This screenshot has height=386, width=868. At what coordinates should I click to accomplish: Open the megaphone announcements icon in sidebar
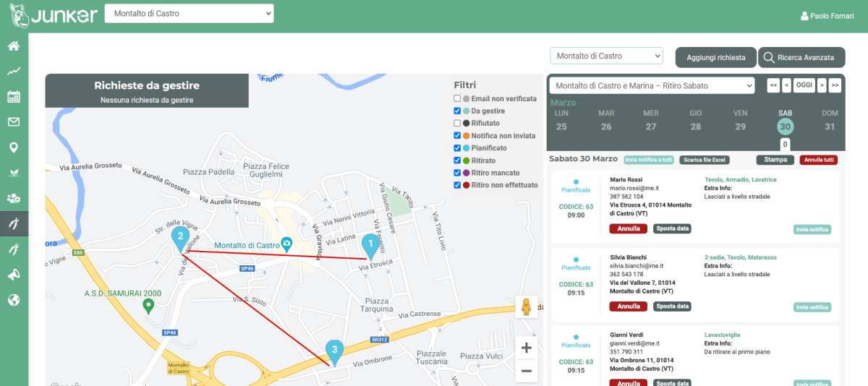click(x=13, y=274)
